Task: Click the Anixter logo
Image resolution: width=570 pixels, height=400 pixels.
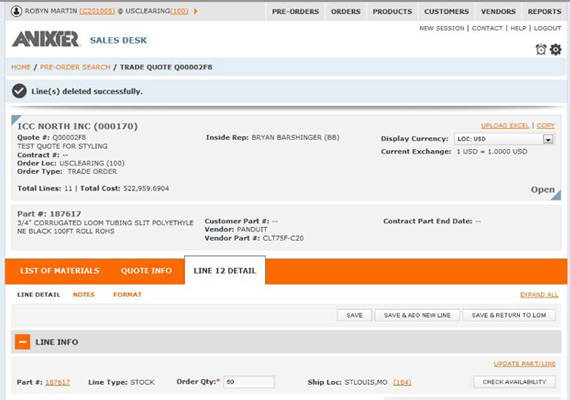Action: coord(46,39)
